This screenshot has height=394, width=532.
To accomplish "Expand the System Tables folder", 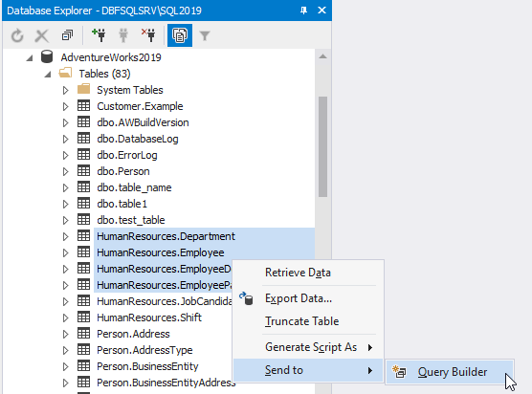I will (65, 90).
